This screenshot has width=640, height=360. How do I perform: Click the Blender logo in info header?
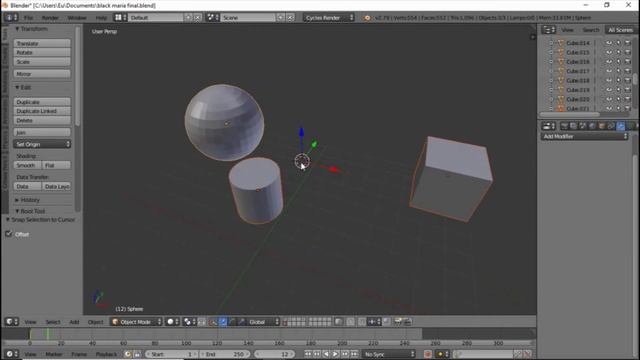pos(367,18)
